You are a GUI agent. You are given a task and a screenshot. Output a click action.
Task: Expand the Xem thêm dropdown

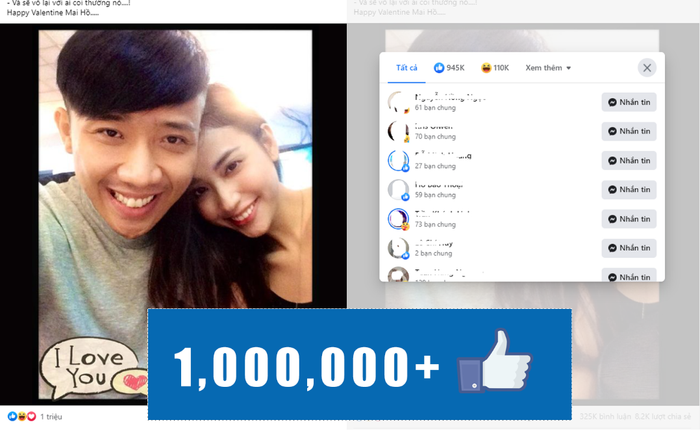coord(548,68)
